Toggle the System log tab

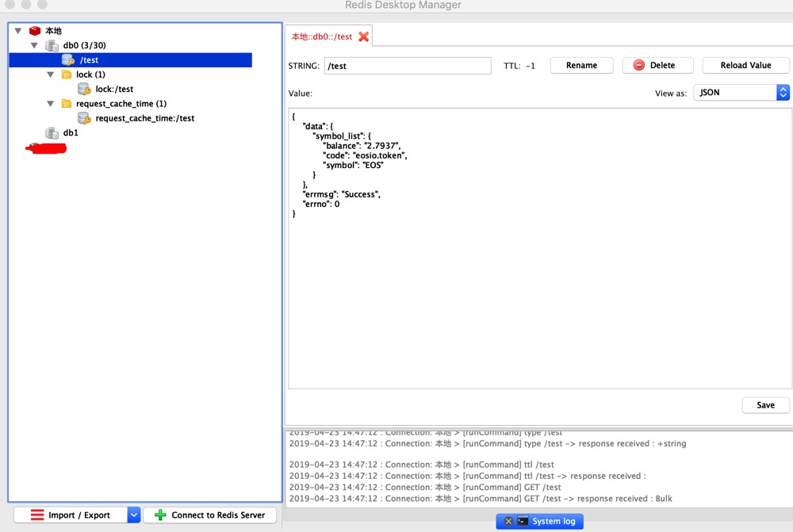point(539,521)
